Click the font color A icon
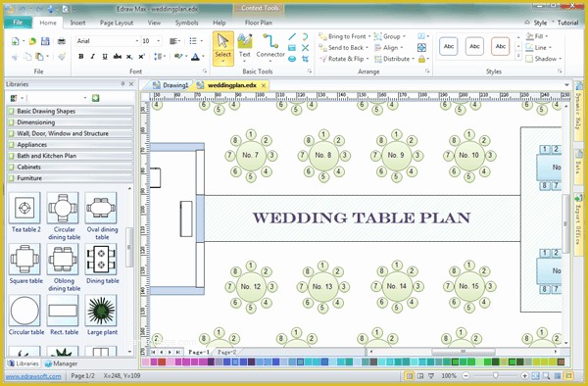 tap(195, 57)
